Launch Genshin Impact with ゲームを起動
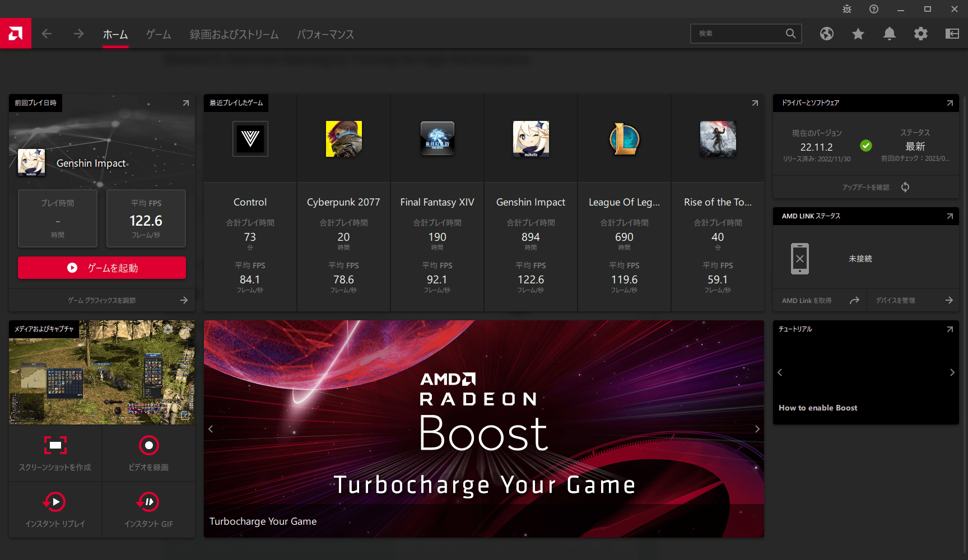Viewport: 968px width, 560px height. click(101, 268)
